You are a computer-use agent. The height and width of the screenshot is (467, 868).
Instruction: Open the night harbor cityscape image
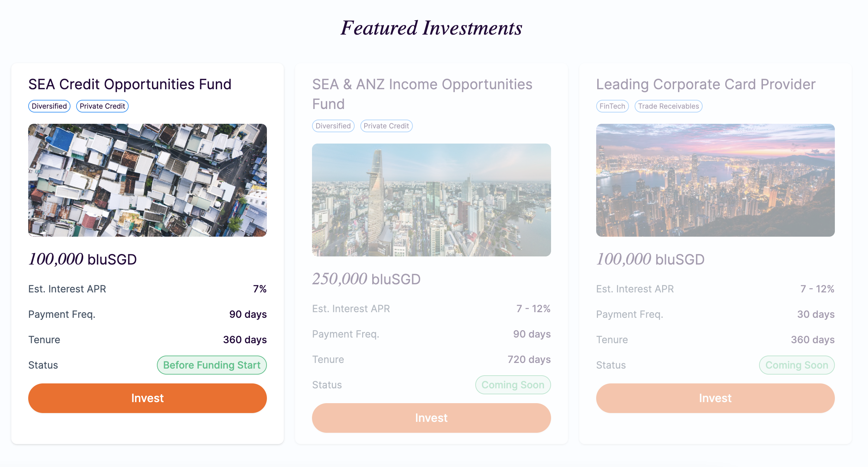715,180
